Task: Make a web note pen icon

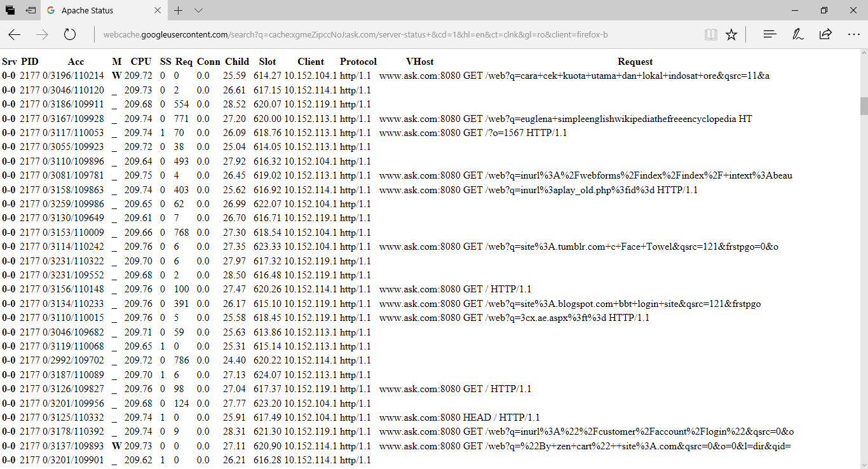Action: 797,34
